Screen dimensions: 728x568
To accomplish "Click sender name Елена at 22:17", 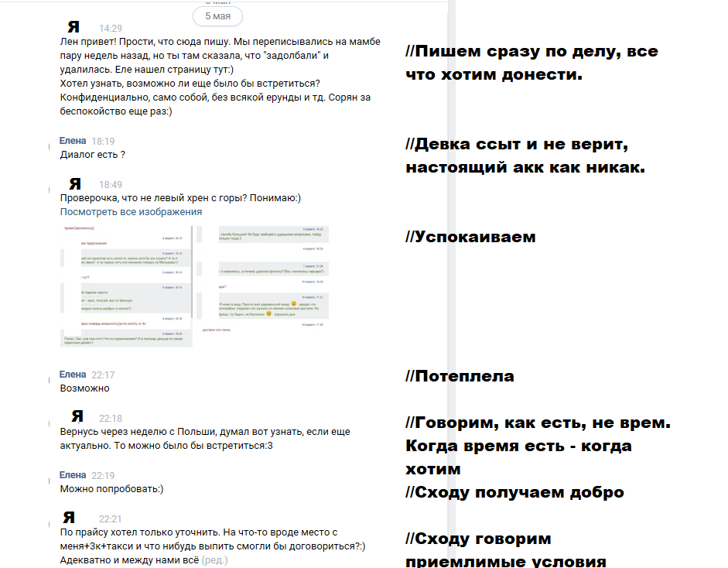I will (x=73, y=375).
